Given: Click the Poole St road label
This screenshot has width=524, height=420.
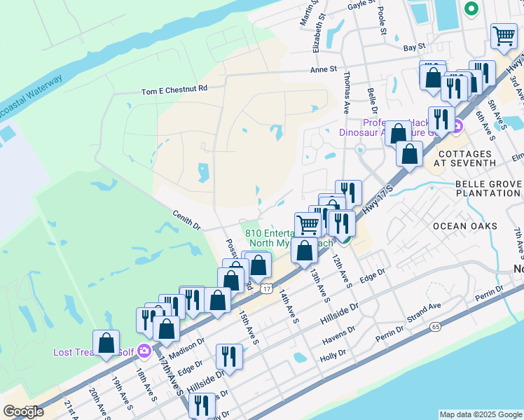Looking at the screenshot, I should tap(382, 21).
